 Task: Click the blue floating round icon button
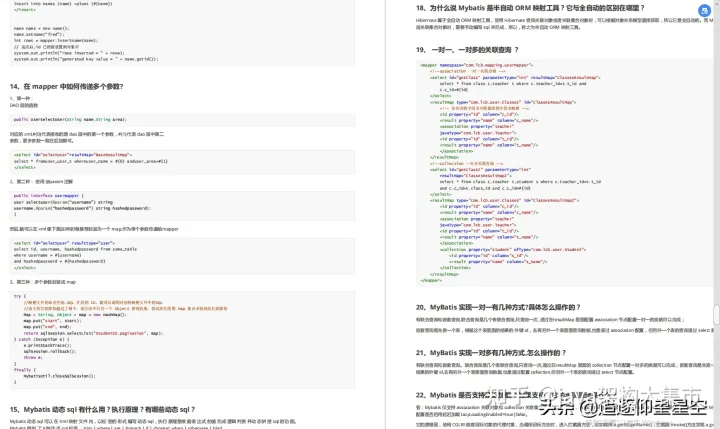(704, 11)
